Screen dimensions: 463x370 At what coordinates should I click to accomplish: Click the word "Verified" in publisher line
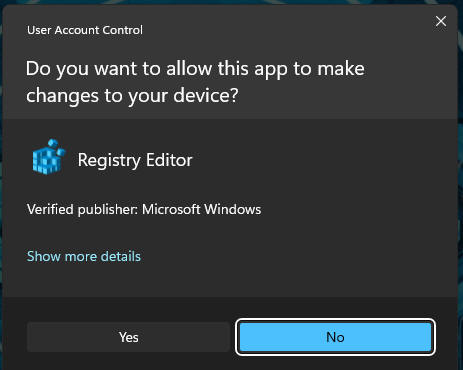click(x=50, y=209)
